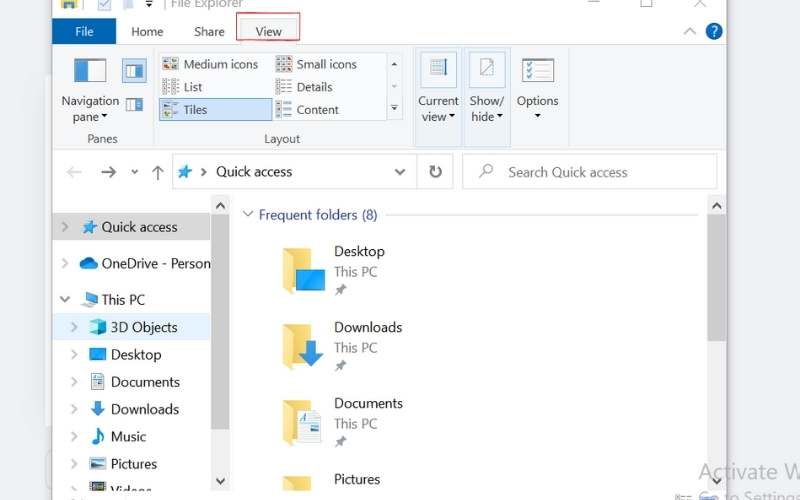Collapse the This PC tree node
This screenshot has width=800, height=500.
coord(65,300)
